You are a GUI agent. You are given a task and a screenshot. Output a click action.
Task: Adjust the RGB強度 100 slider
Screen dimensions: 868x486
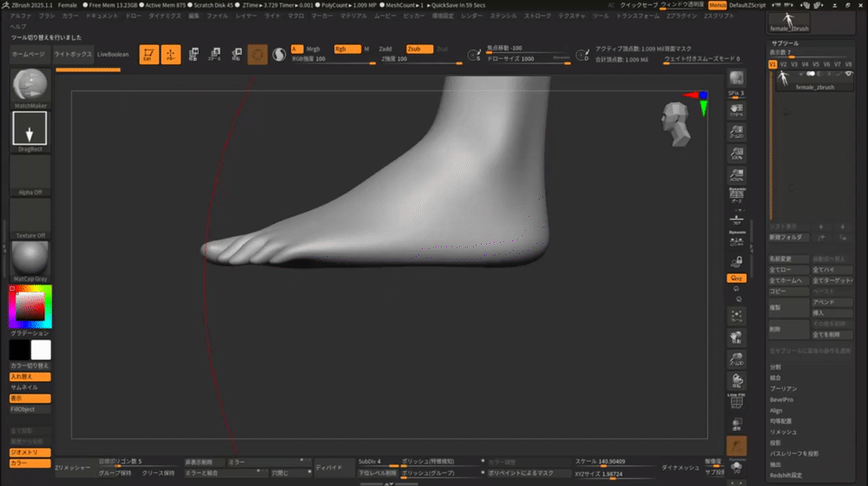click(333, 59)
